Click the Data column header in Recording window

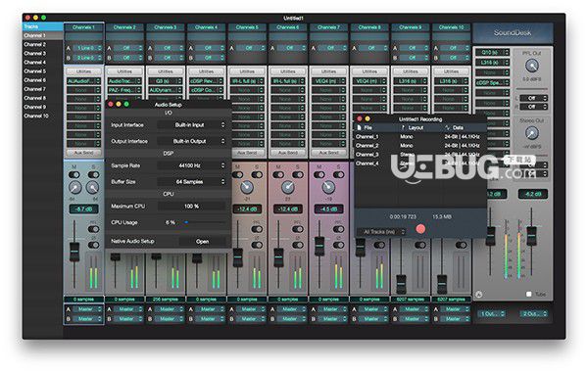pyautogui.click(x=458, y=127)
